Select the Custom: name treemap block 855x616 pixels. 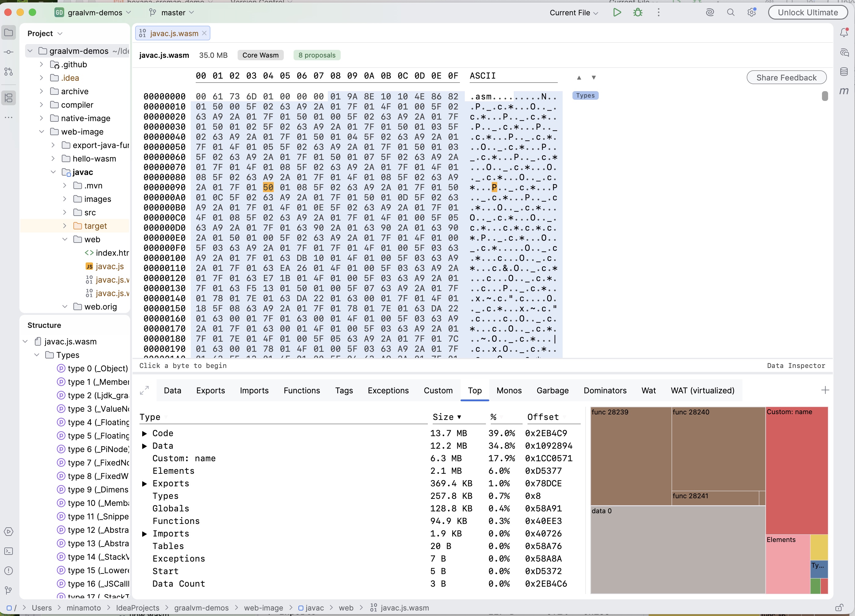click(797, 470)
